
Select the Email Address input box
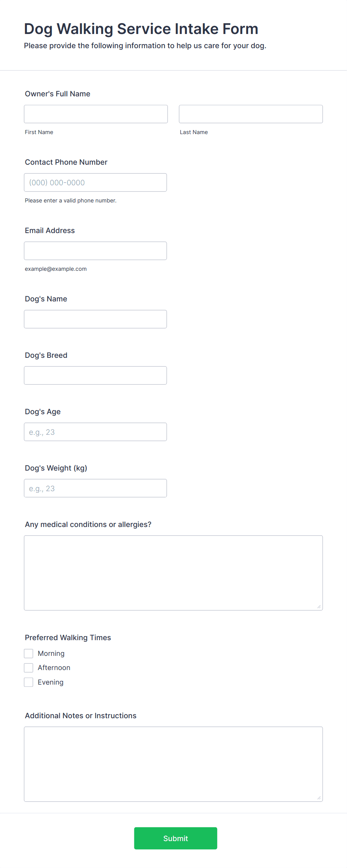tap(96, 251)
